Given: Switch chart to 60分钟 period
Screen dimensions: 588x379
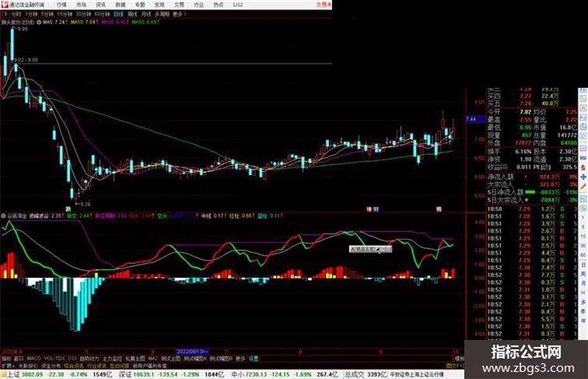Looking at the screenshot, I should click(102, 14).
